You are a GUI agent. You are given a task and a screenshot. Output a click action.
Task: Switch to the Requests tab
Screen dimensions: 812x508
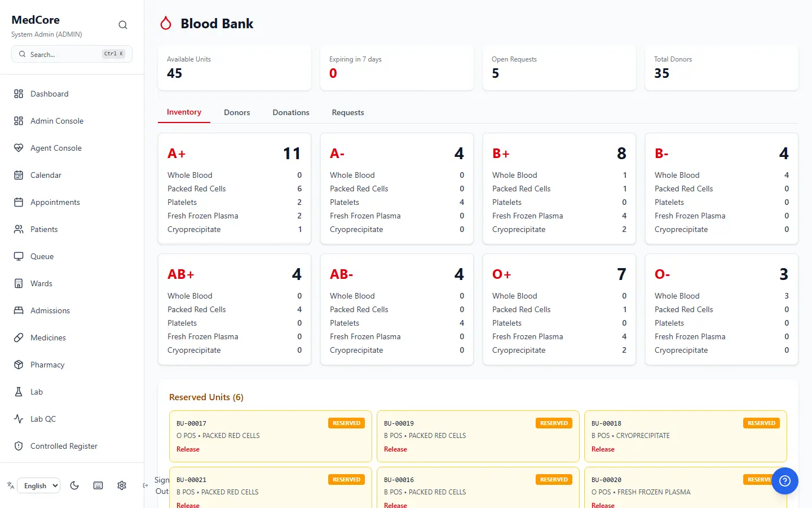pyautogui.click(x=348, y=112)
